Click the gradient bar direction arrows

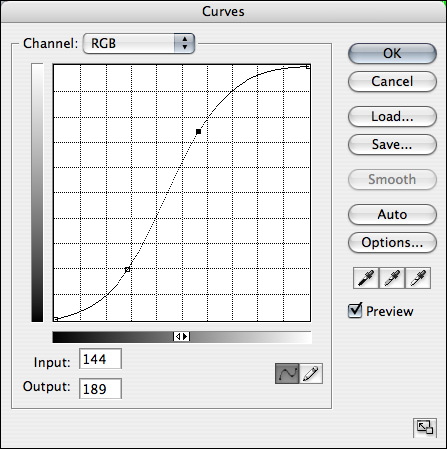pyautogui.click(x=182, y=337)
